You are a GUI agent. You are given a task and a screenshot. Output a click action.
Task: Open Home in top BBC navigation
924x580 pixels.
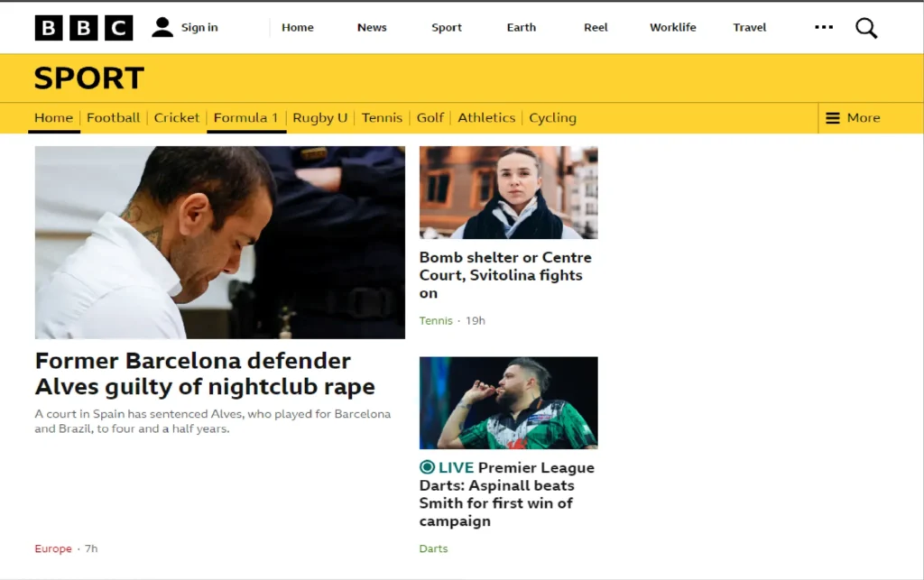pos(298,28)
